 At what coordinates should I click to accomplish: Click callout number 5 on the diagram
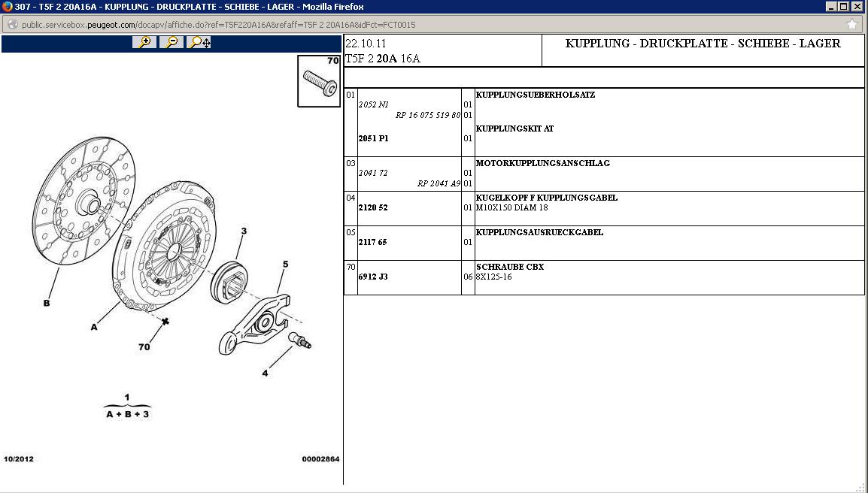click(x=285, y=265)
